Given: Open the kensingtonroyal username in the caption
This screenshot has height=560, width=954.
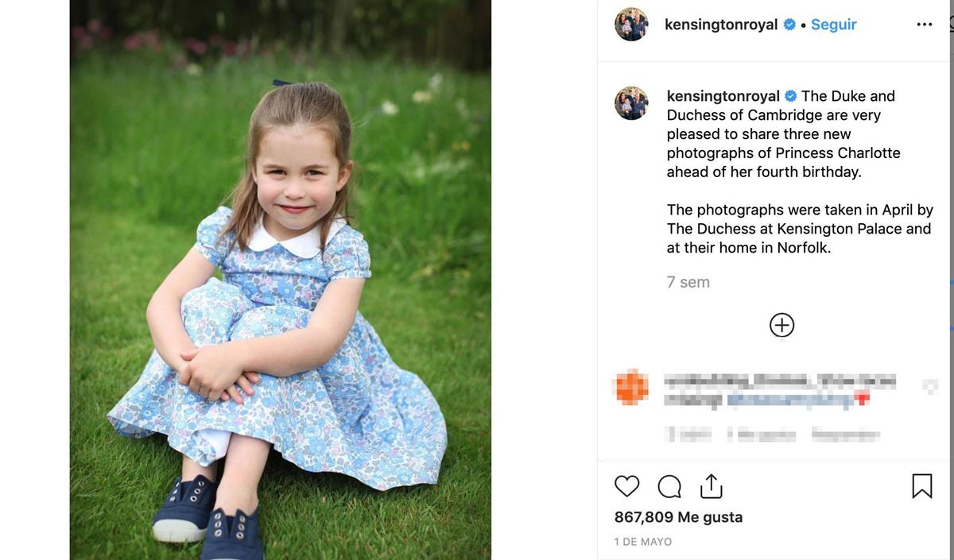Looking at the screenshot, I should [723, 96].
